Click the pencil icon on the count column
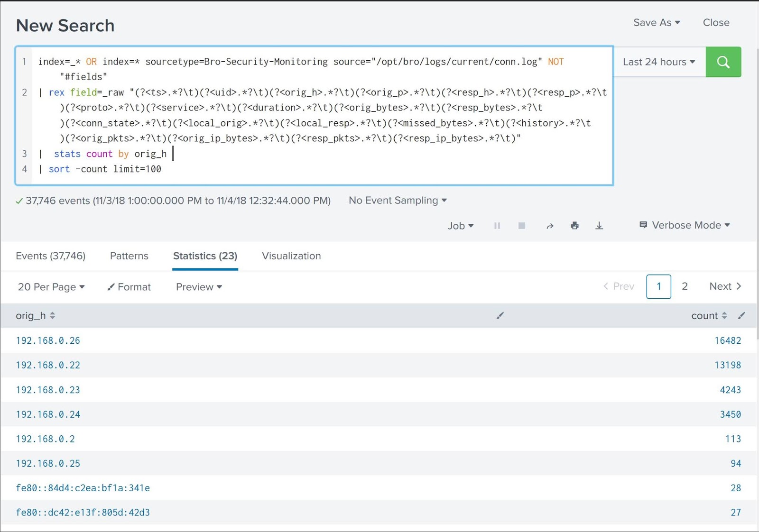The height and width of the screenshot is (532, 759). pos(741,315)
